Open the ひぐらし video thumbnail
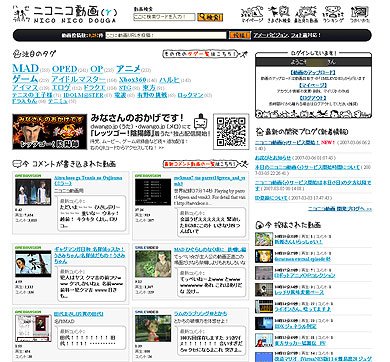 (x=153, y=264)
